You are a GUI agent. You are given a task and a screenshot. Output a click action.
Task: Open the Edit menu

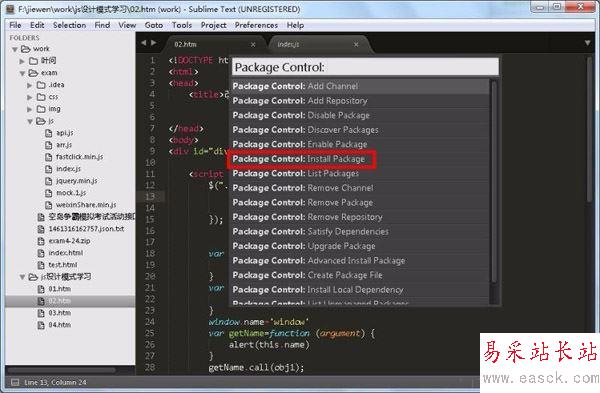pos(37,25)
